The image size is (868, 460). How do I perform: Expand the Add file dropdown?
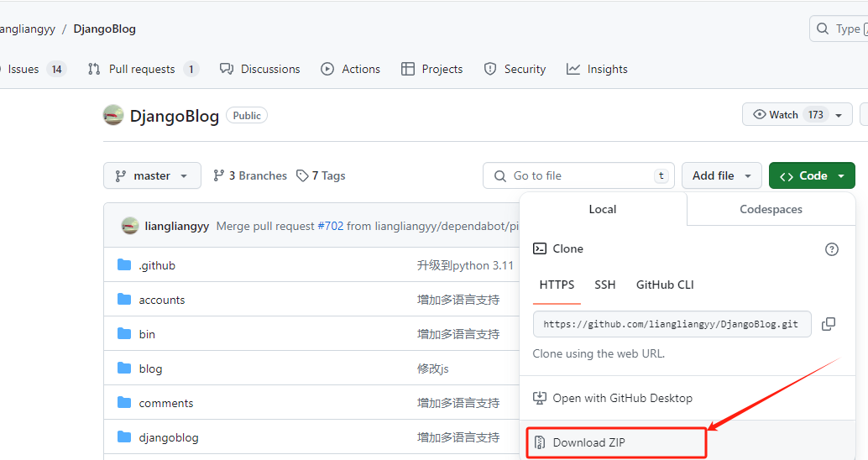pyautogui.click(x=721, y=175)
